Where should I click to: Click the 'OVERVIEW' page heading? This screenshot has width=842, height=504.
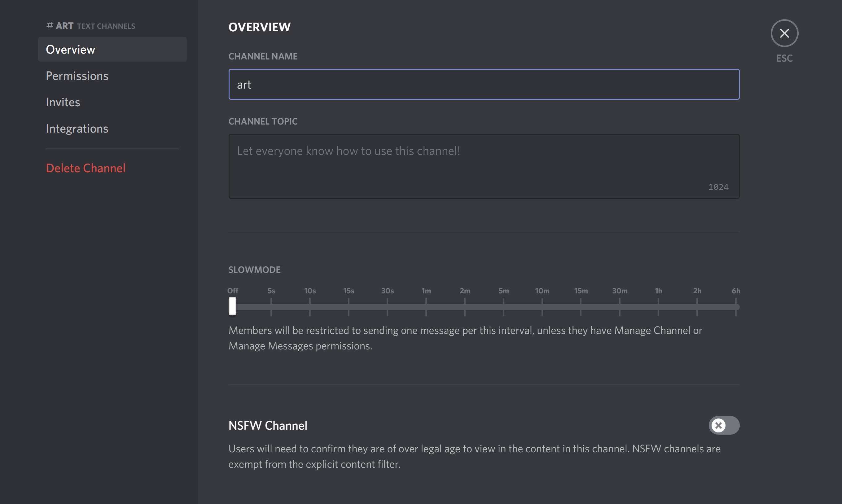(x=260, y=27)
